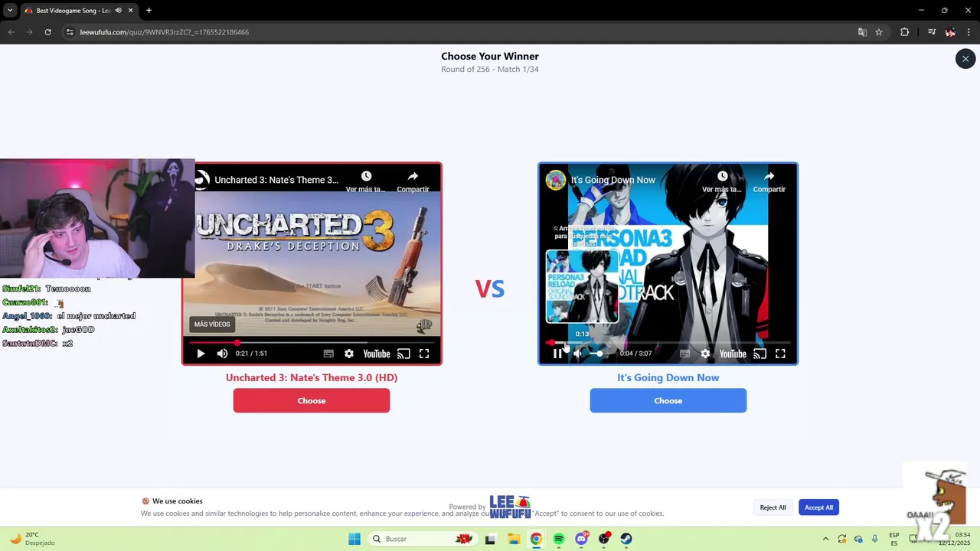Open Steam from taskbar
This screenshot has height=551, width=980.
click(x=626, y=539)
